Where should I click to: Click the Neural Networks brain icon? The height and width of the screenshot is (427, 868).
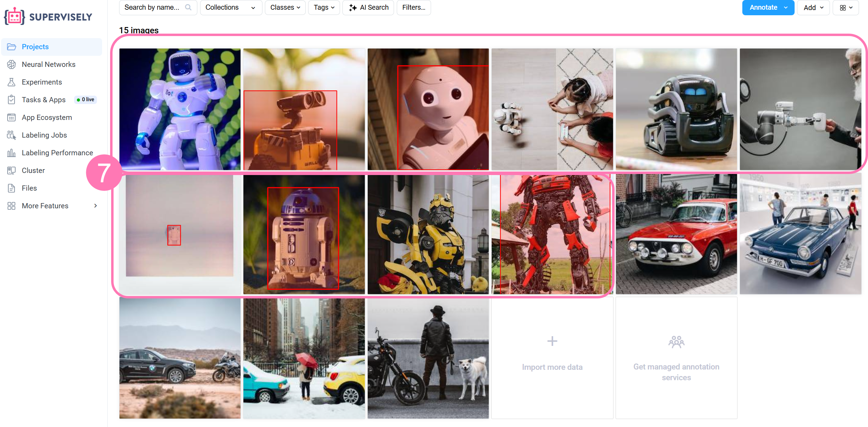pos(11,64)
